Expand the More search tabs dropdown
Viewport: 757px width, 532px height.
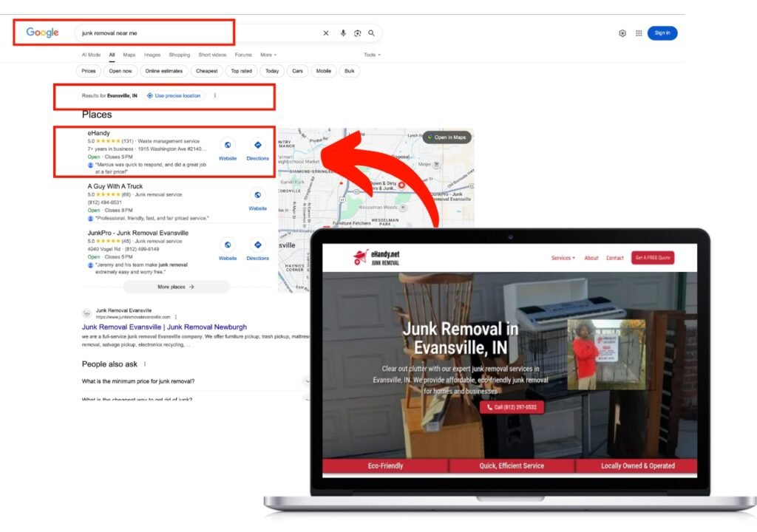coord(268,55)
